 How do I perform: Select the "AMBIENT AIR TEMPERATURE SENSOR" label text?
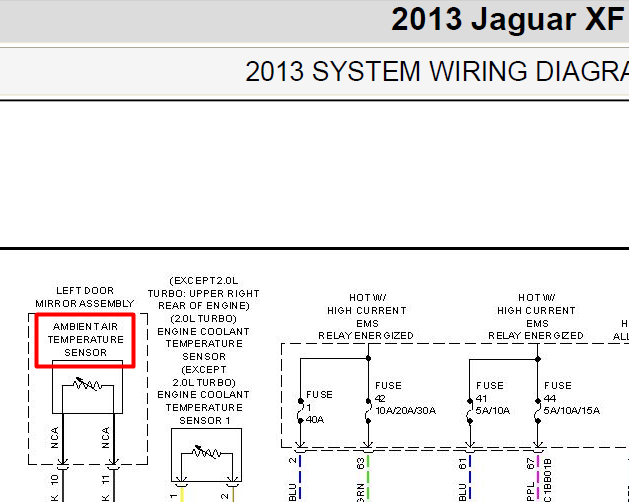85,339
